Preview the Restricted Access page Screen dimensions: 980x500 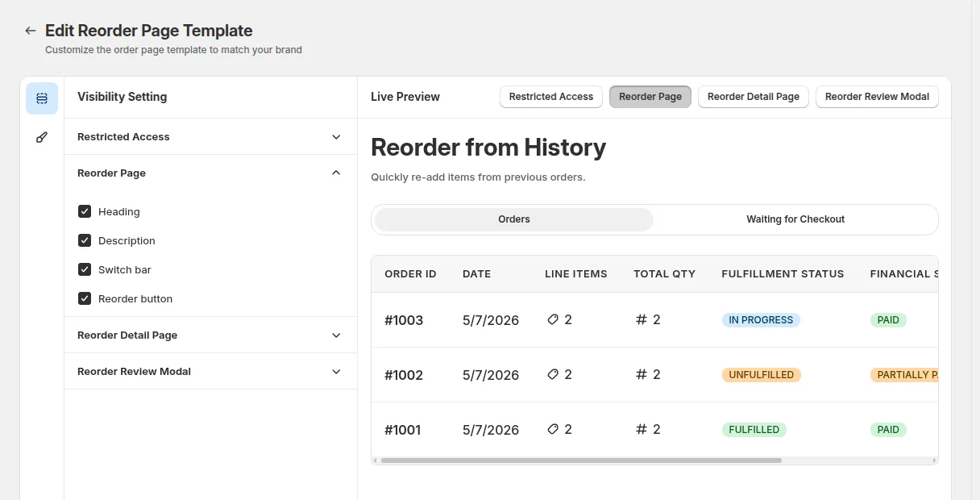(x=551, y=97)
